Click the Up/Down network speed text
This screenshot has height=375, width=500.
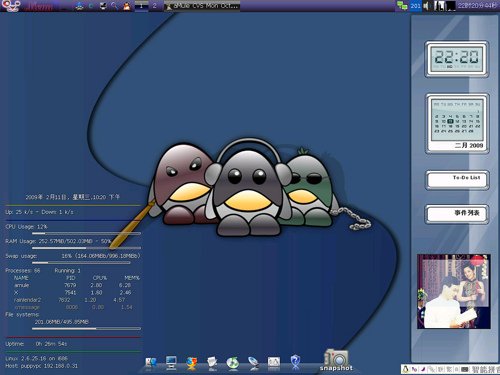[x=39, y=212]
